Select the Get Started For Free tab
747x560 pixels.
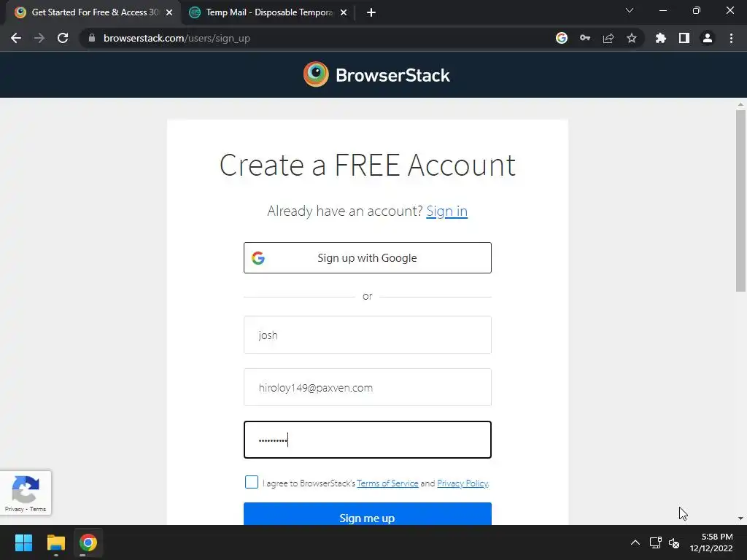point(93,12)
